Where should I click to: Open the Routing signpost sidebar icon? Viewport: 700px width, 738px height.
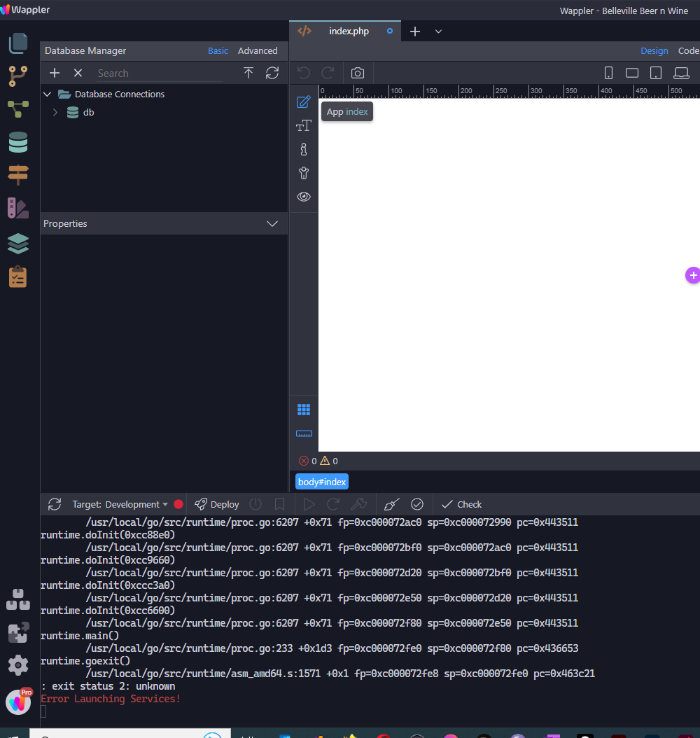pos(18,174)
